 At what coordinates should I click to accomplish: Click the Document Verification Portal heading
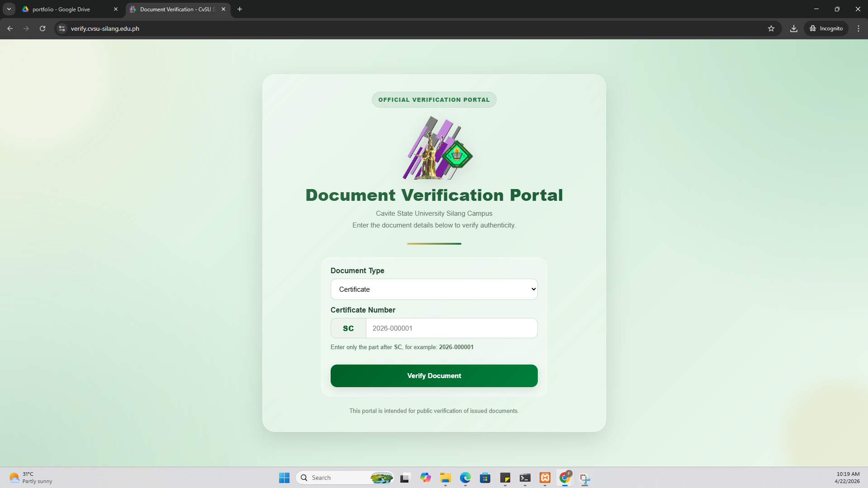click(x=434, y=195)
